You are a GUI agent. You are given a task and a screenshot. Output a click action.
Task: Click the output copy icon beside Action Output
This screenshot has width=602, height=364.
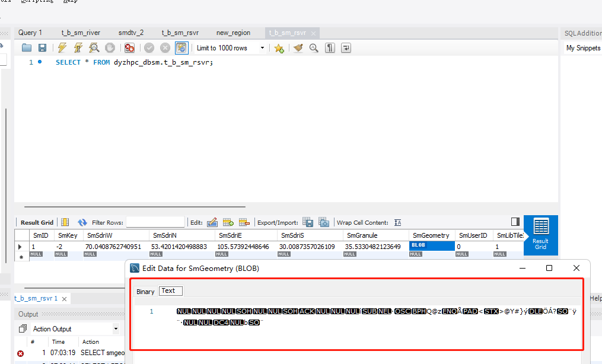tap(23, 328)
